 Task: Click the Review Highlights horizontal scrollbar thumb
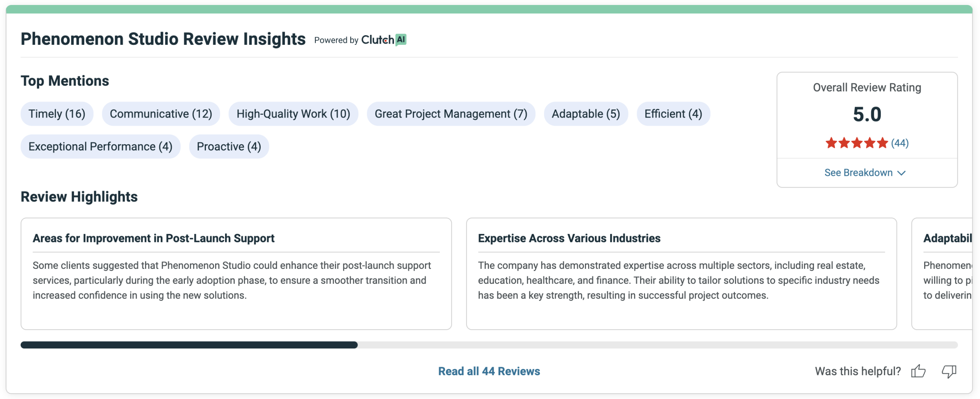click(189, 345)
